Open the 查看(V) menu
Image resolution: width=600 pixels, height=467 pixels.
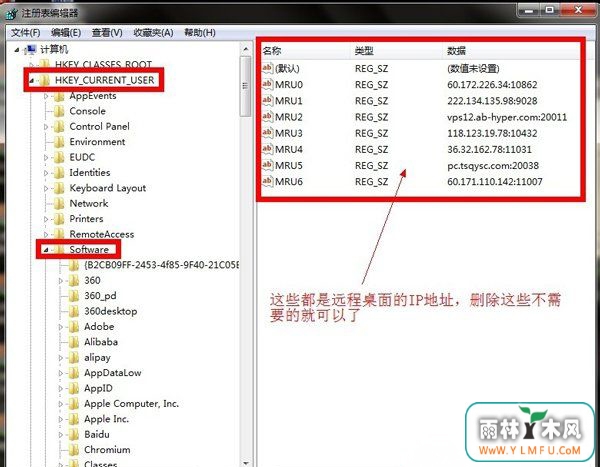coord(107,33)
